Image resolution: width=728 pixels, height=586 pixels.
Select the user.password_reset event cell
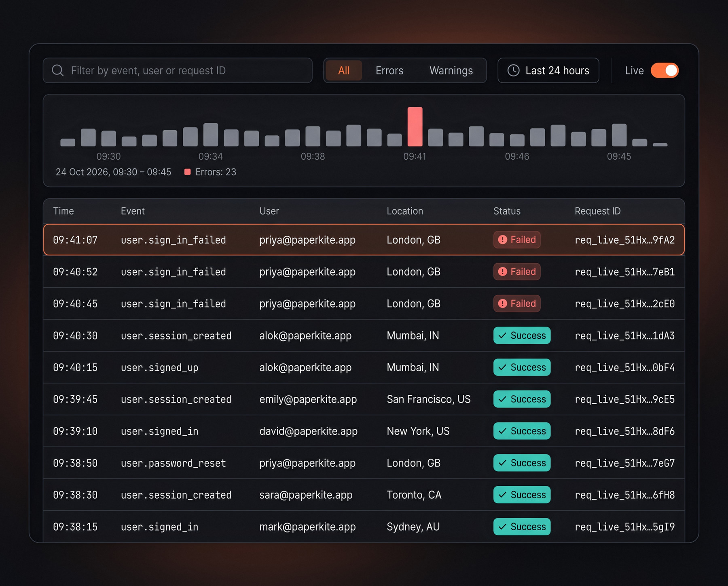click(x=173, y=463)
